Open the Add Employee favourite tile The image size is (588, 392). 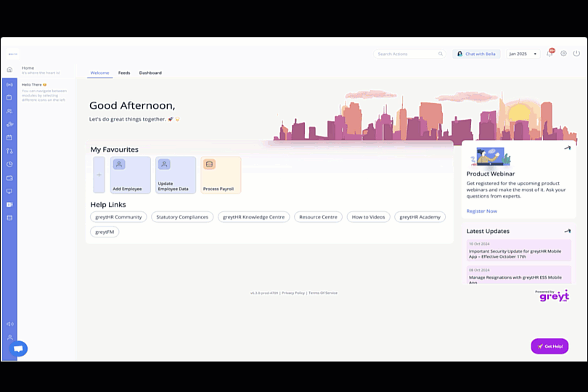pos(131,175)
